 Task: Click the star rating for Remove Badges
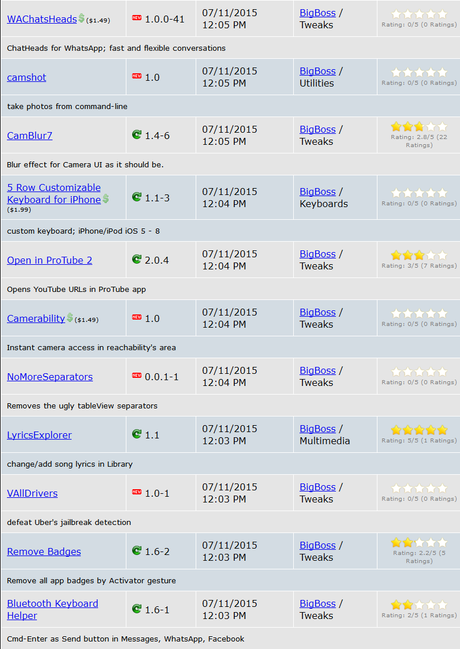(x=419, y=543)
